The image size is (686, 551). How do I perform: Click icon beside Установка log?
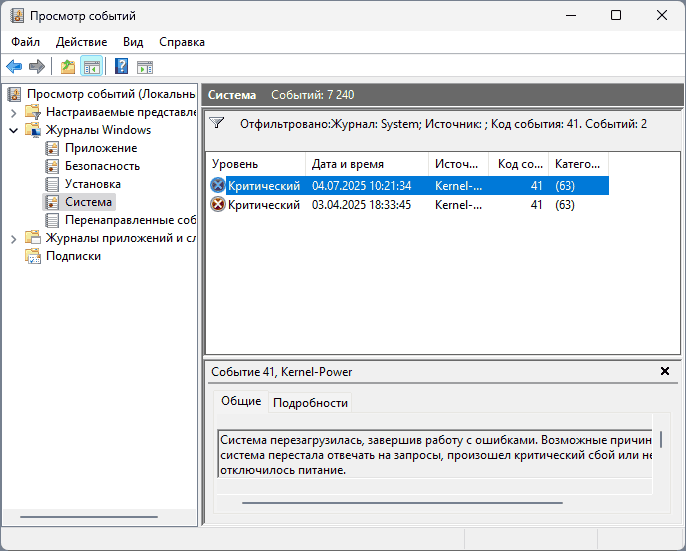[52, 184]
